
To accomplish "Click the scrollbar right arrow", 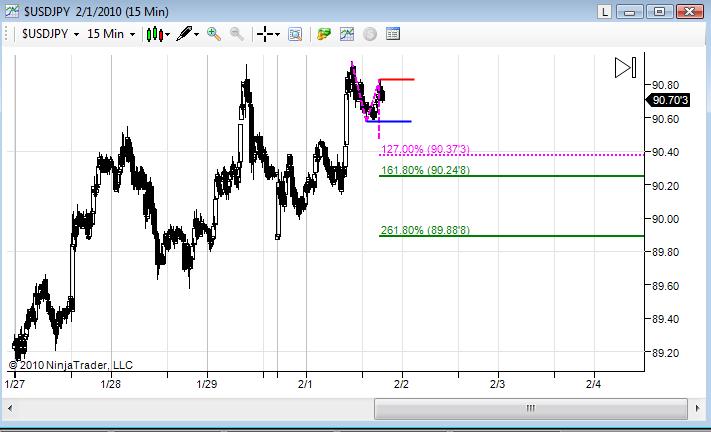I will [697, 408].
